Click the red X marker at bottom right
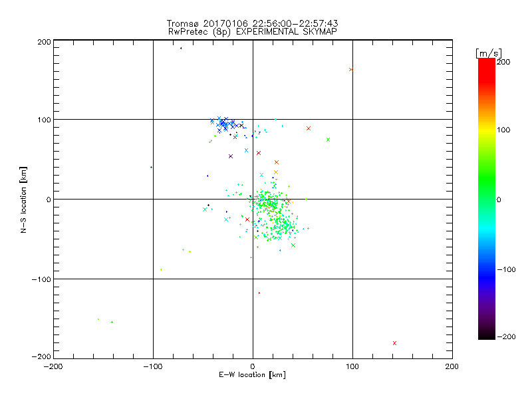Viewport: 532px width, 399px height. (x=394, y=343)
